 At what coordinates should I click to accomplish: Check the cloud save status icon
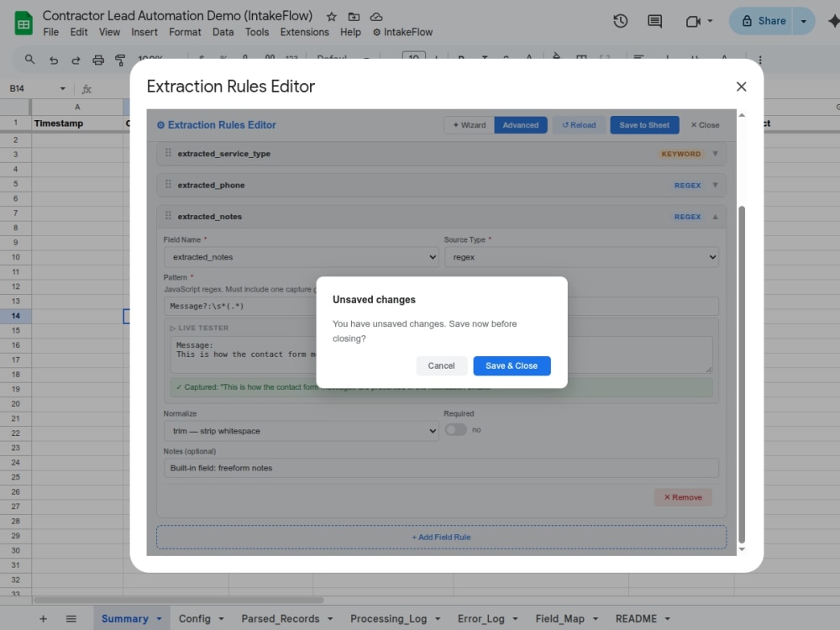pos(376,17)
